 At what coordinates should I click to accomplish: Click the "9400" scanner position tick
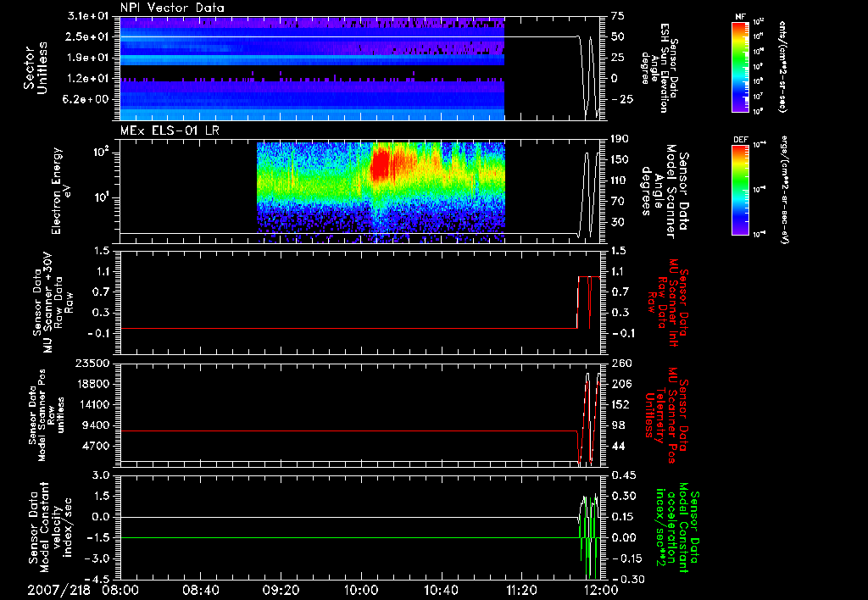coord(96,425)
